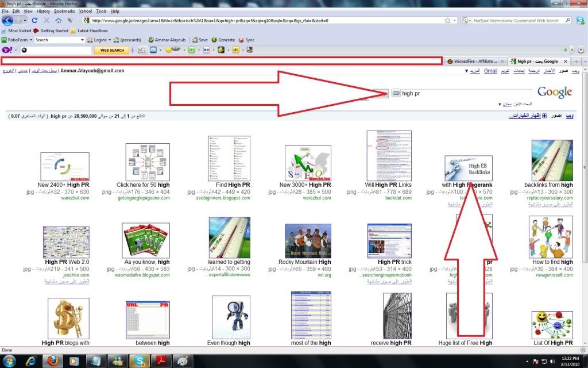Click the Yahoo! logo on the Yahoo toolbar
The image size is (588, 368).
7,50
